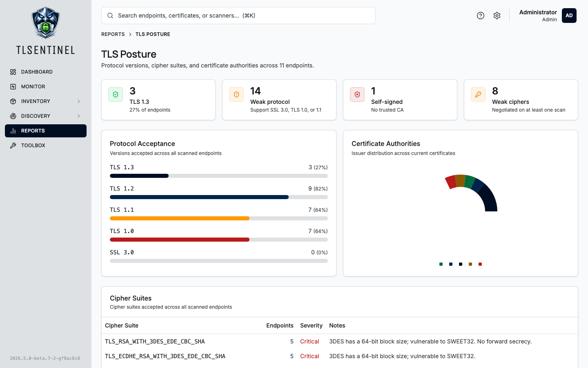The width and height of the screenshot is (588, 368).
Task: Select TLS_ECDHE_RSA_WITH_3DES_EDE_CBC_SHA row
Action: click(340, 356)
